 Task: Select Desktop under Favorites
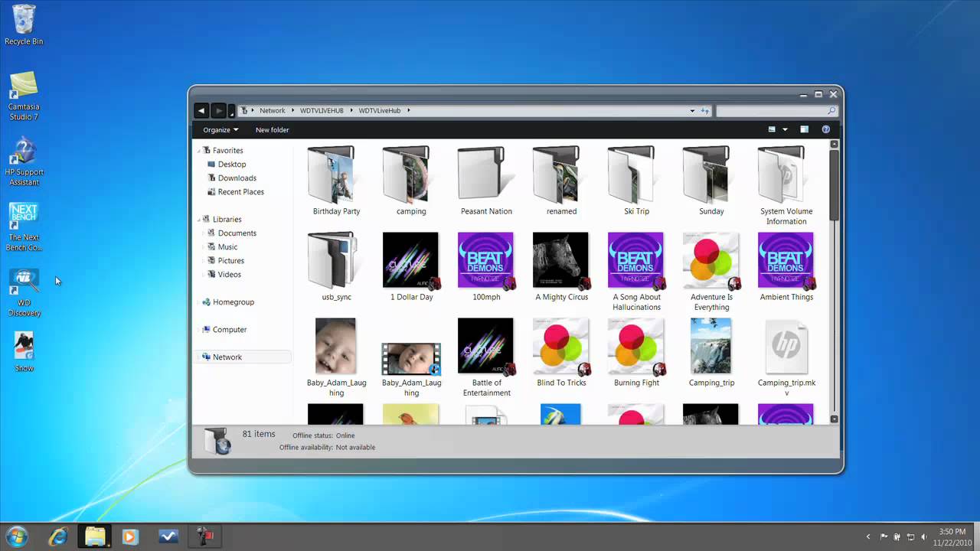click(232, 165)
